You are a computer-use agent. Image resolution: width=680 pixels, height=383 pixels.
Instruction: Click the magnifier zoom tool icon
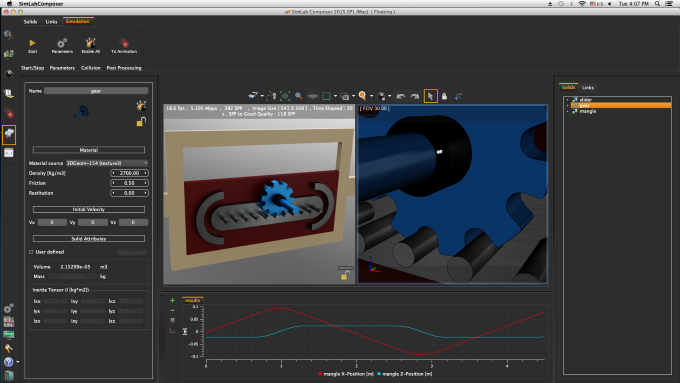(298, 96)
